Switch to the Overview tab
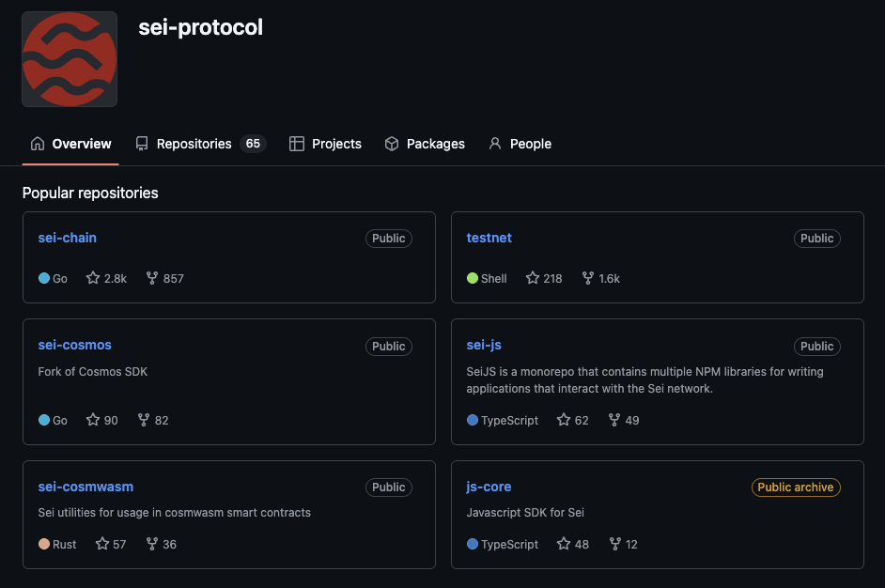 [x=71, y=144]
